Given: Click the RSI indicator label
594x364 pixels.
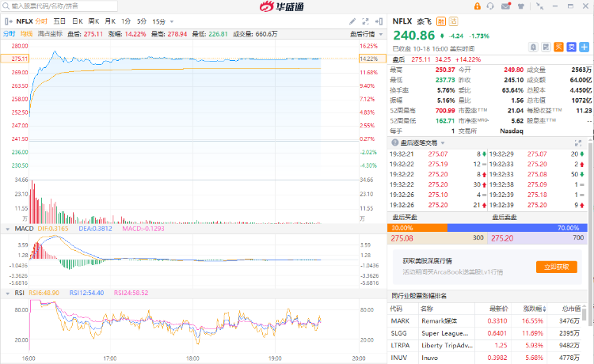Looking at the screenshot, I should pos(19,293).
